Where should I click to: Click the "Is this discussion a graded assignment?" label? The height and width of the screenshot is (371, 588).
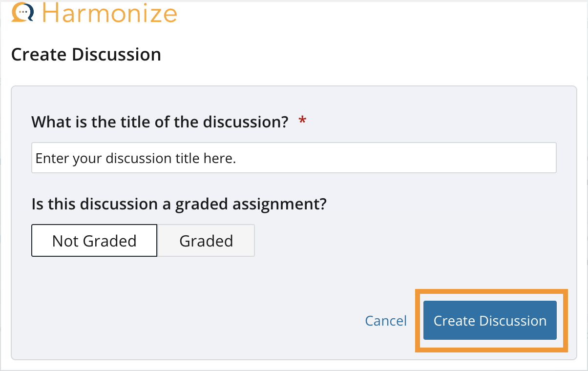179,204
